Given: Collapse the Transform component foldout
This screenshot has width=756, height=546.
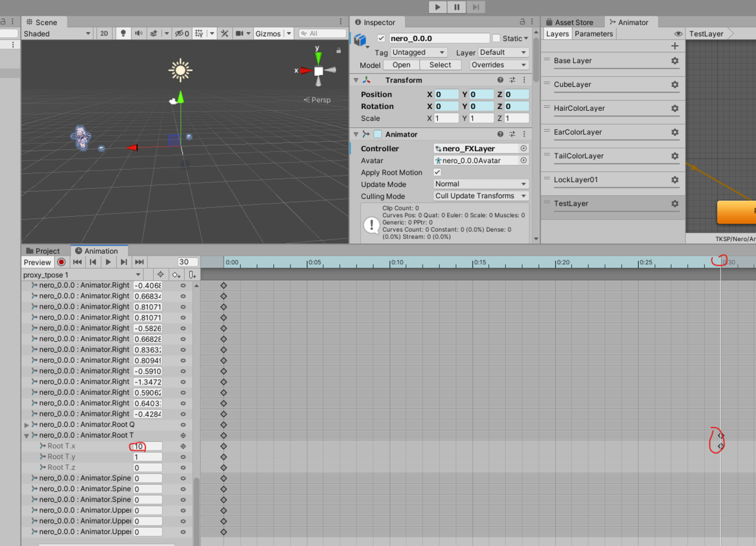Looking at the screenshot, I should [x=356, y=80].
